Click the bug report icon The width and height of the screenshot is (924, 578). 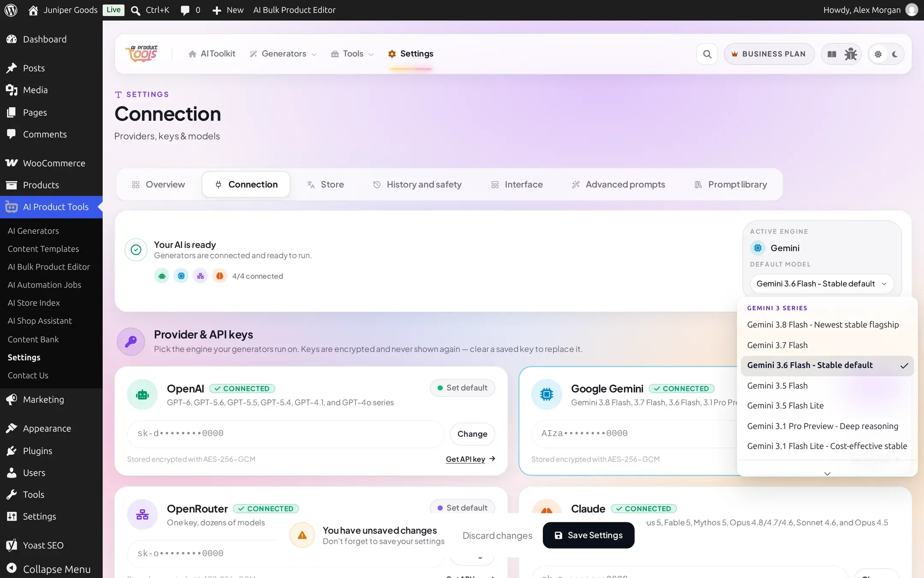[x=850, y=54]
